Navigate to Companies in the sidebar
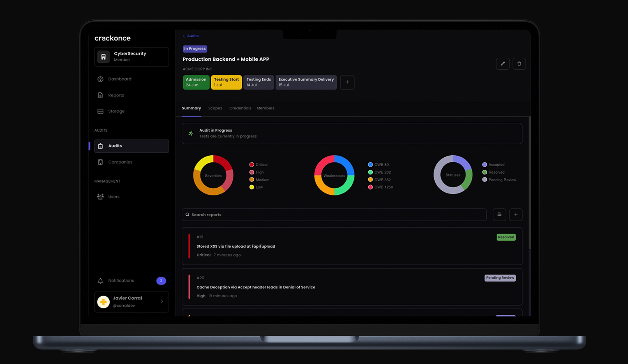Screen dimensions: 628x364 coord(120,162)
